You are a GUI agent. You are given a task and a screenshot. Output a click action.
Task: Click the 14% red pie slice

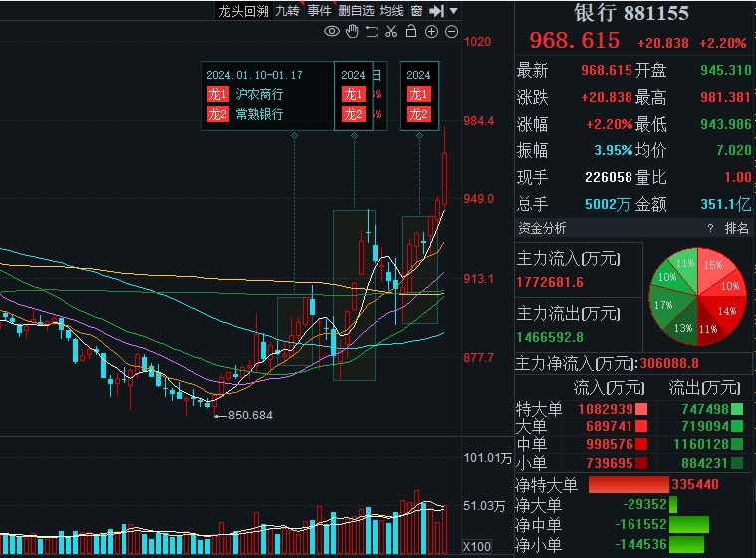727,311
